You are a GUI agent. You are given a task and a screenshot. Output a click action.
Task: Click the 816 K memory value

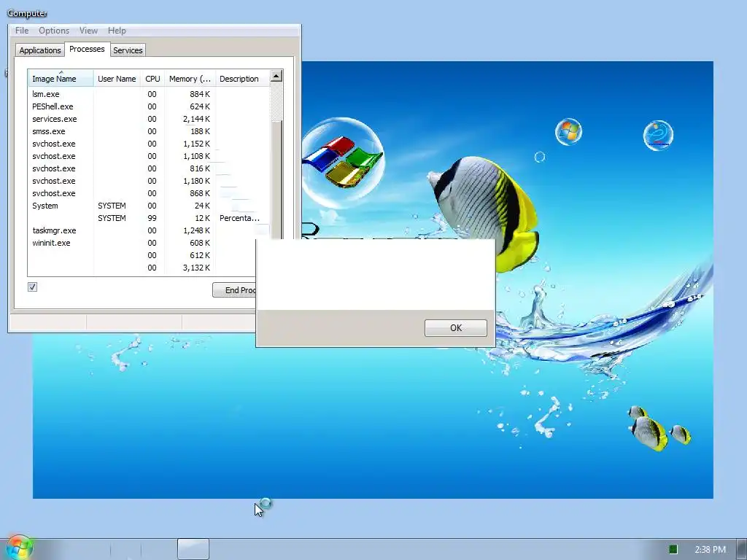pyautogui.click(x=200, y=168)
